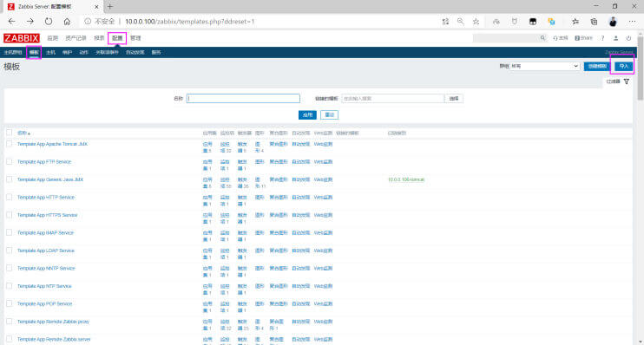Open the 资产记录 top menu
The image size is (644, 345).
tap(76, 38)
